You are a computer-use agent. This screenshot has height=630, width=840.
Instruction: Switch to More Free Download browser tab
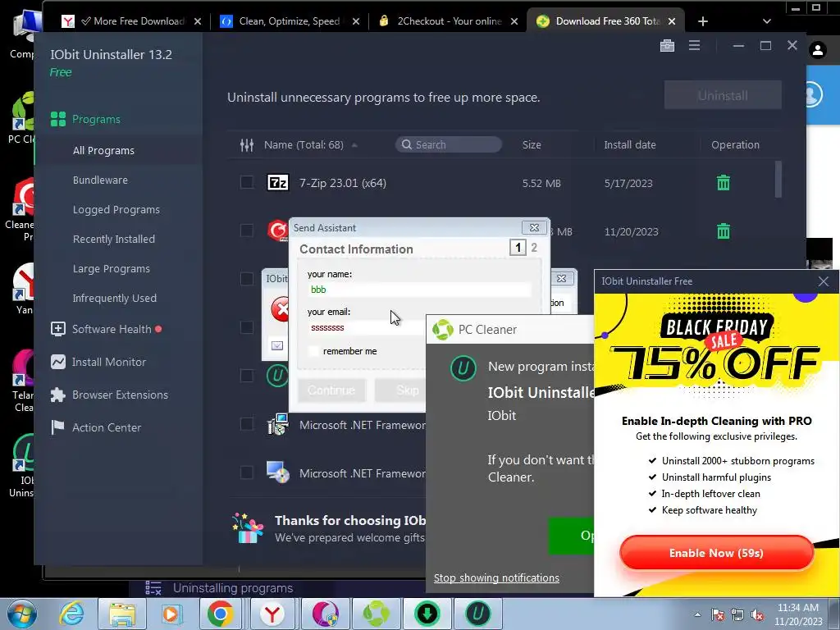point(130,21)
